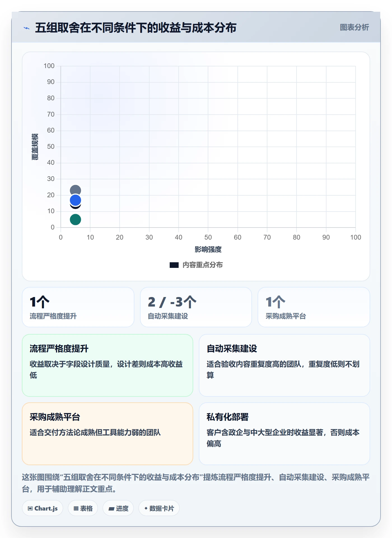The height and width of the screenshot is (538, 392).
Task: Click the 图表分析 label in header
Action: point(354,27)
